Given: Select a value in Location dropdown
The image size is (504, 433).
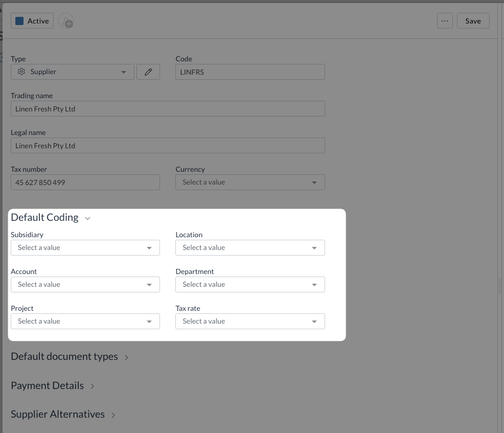Looking at the screenshot, I should [250, 248].
